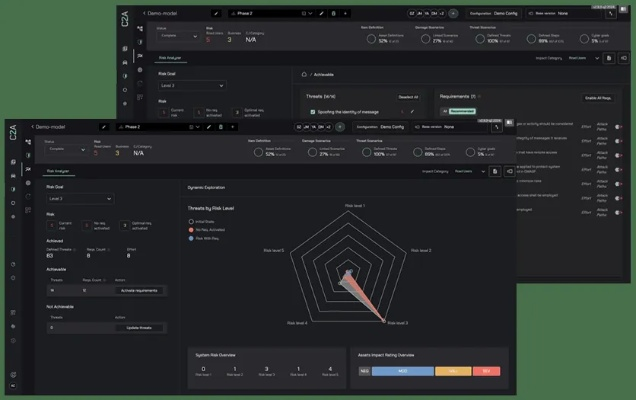The image size is (636, 400).
Task: Click the Update threats button
Action: click(139, 327)
